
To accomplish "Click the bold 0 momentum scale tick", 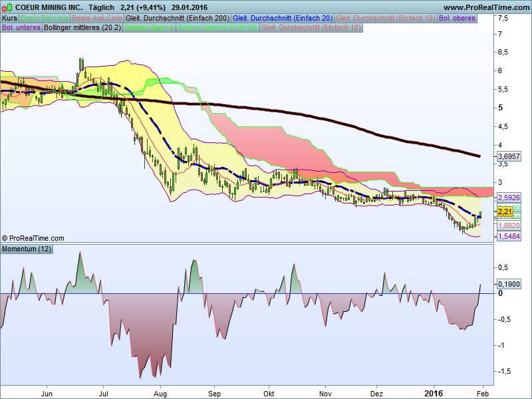I will coord(501,293).
